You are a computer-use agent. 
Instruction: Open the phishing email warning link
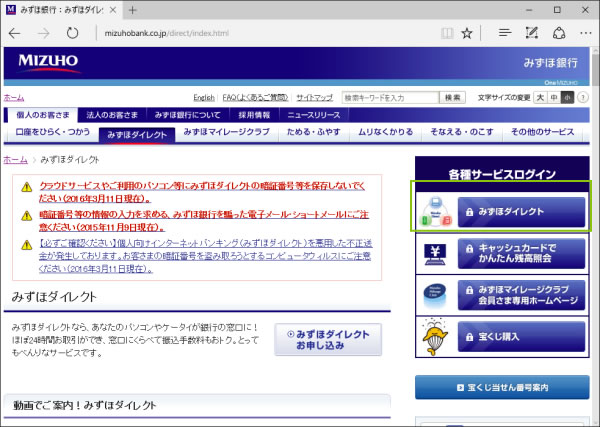[203, 221]
